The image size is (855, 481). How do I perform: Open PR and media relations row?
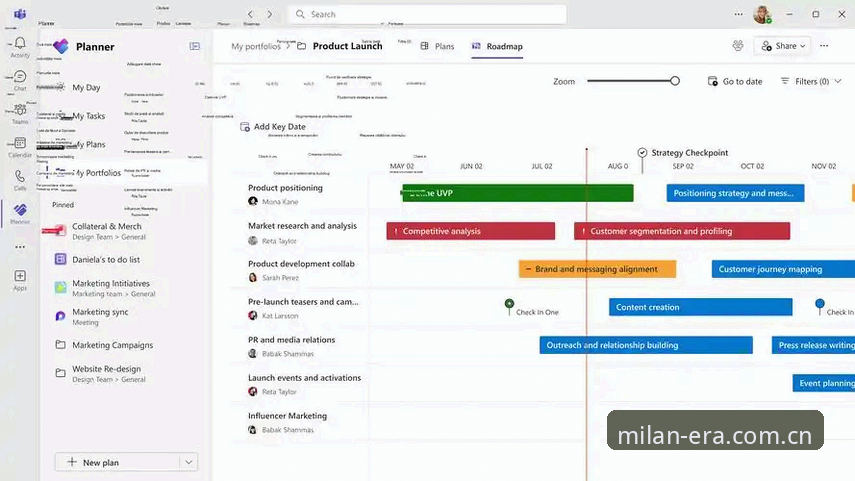(292, 340)
